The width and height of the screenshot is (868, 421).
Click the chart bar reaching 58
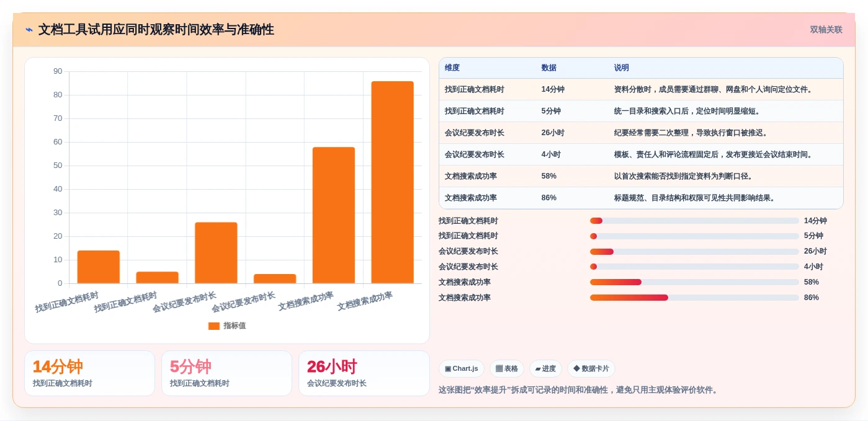coord(334,215)
